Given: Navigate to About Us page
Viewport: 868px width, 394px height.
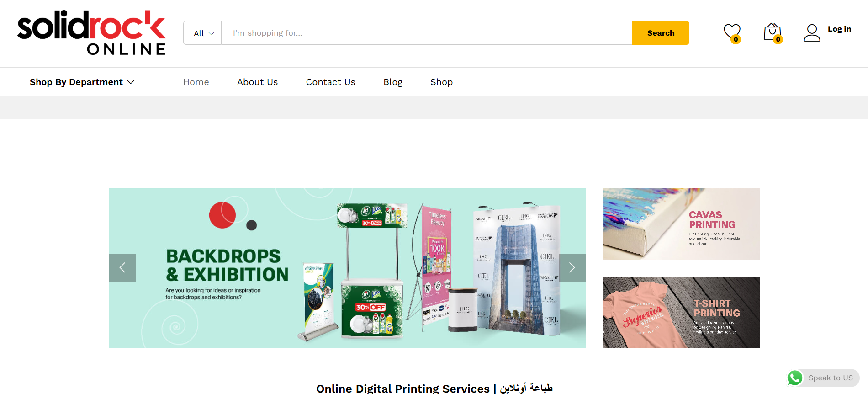Looking at the screenshot, I should click(257, 82).
